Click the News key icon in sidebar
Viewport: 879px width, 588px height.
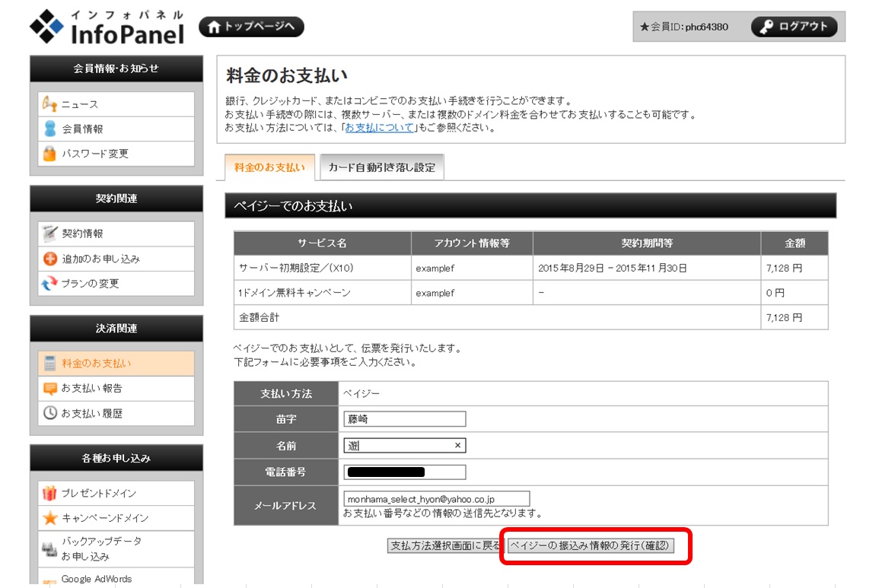[49, 104]
